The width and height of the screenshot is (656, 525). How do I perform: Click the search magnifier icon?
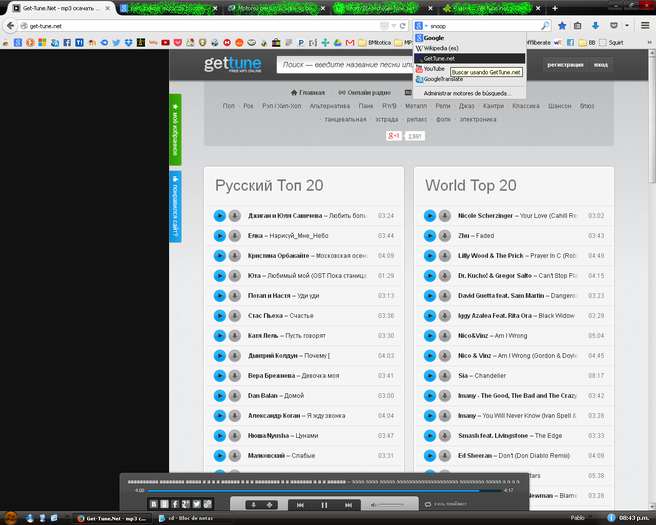pos(545,26)
